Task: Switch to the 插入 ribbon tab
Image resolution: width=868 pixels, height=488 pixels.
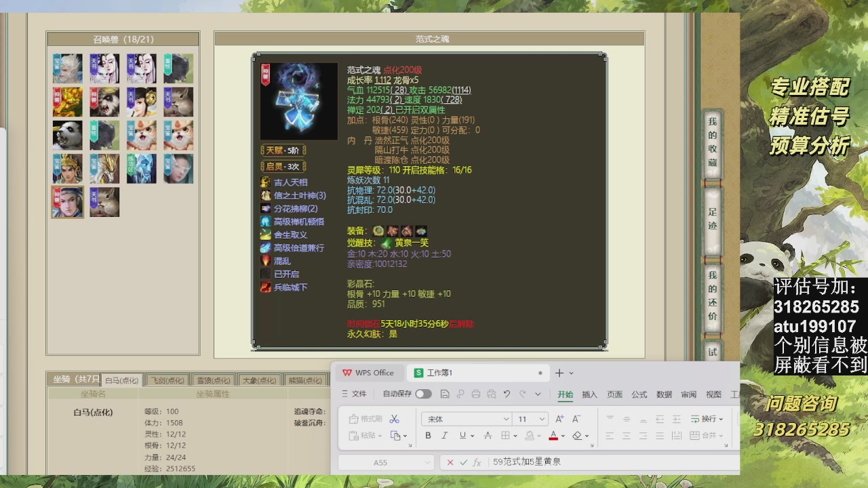Action: tap(590, 394)
